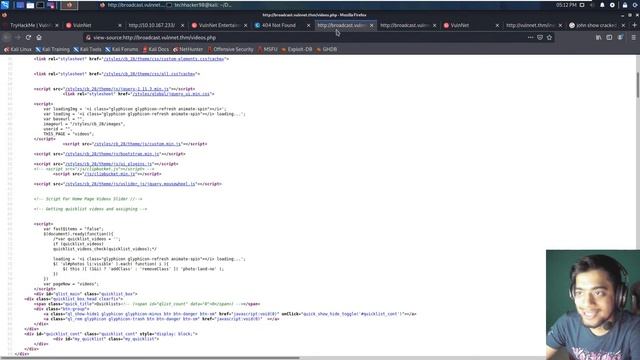Open a new browser tab
This screenshot has width=640, height=360.
(634, 25)
